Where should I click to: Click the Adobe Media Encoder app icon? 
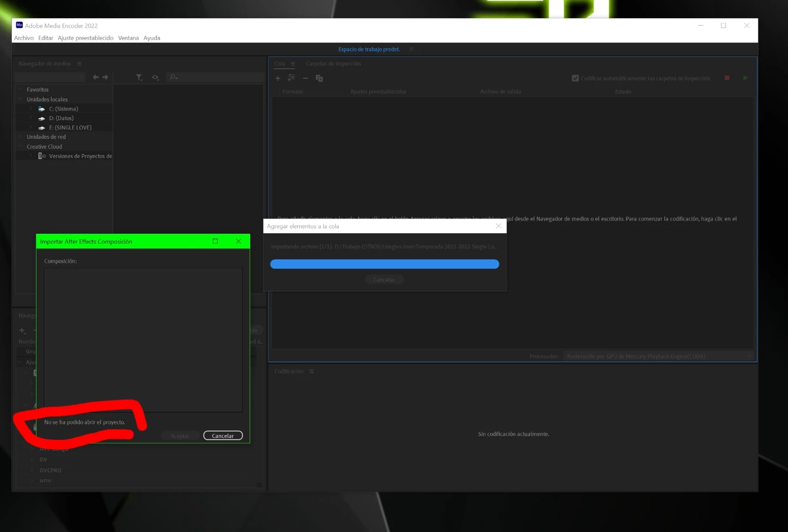pos(19,25)
